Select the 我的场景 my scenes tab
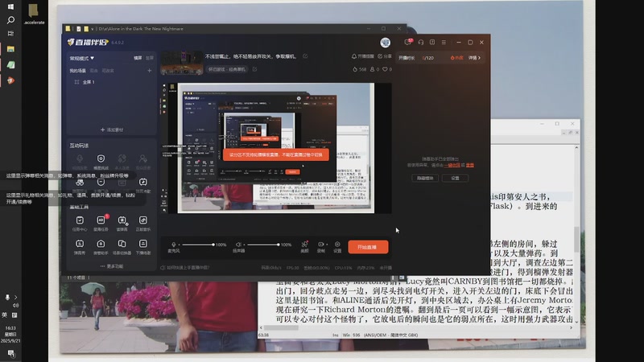 (x=77, y=71)
